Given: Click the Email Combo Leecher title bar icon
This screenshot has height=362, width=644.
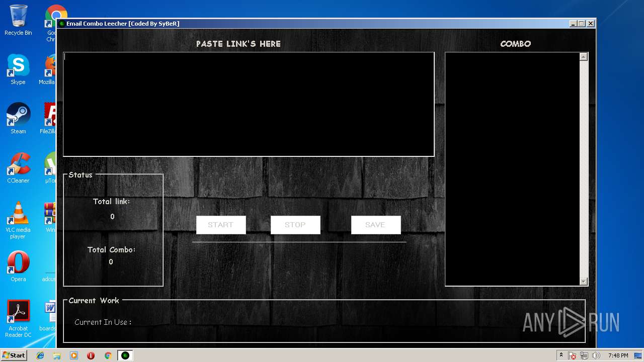Looking at the screenshot, I should click(62, 24).
